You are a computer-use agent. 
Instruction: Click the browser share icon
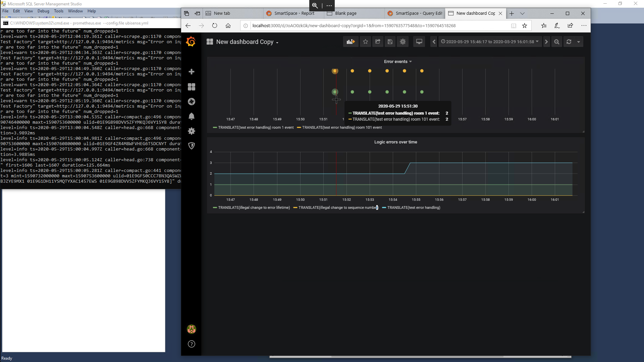(x=570, y=25)
